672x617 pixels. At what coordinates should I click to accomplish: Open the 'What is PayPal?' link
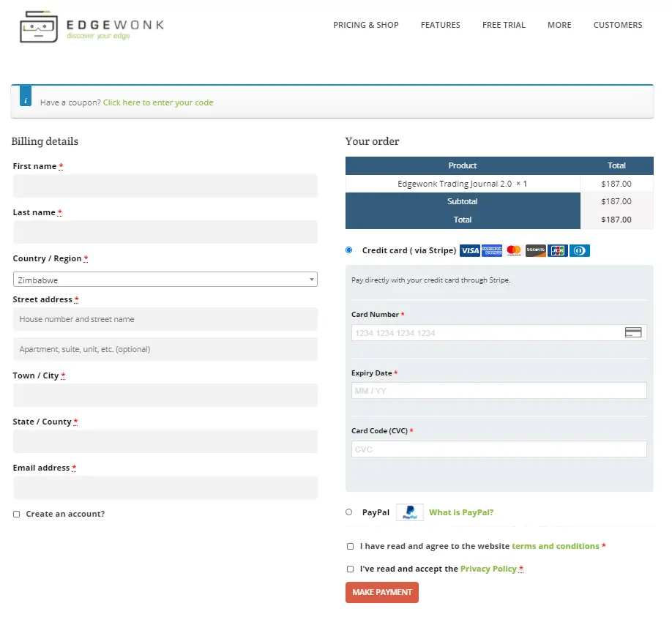pyautogui.click(x=461, y=512)
